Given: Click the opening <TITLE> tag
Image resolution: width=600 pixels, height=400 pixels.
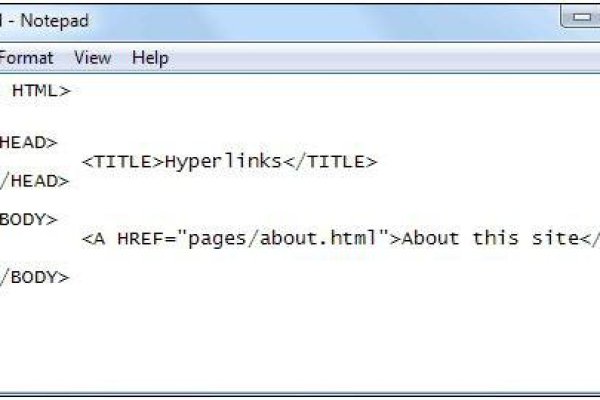Looking at the screenshot, I should [x=123, y=161].
